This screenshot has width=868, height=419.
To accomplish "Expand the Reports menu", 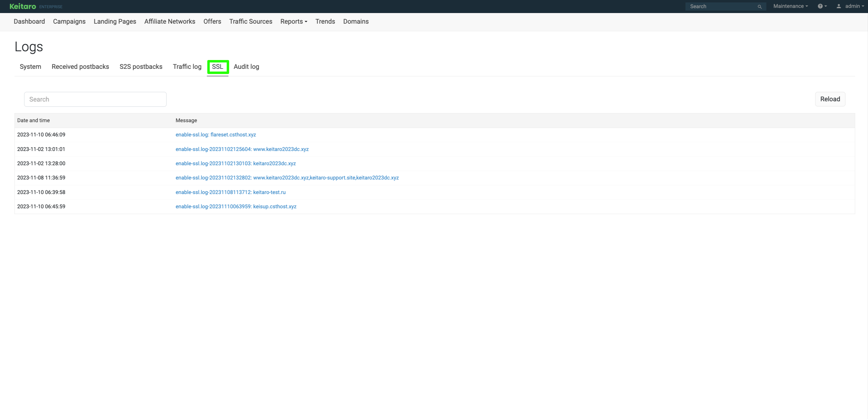I will pos(294,22).
